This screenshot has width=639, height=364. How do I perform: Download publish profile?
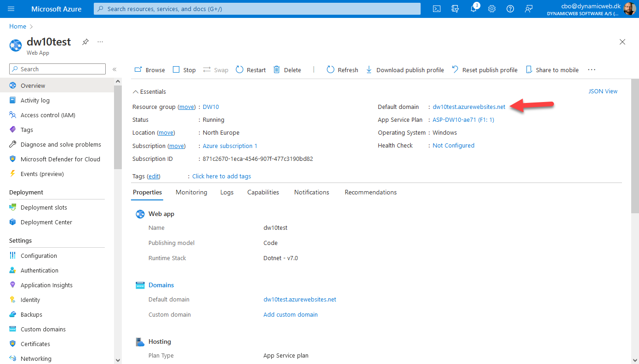click(x=405, y=70)
